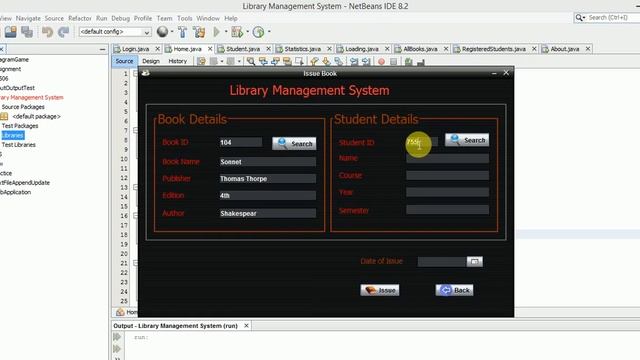Screen dimensions: 640x360
Task: Click the Student Details Search button
Action: tap(467, 140)
